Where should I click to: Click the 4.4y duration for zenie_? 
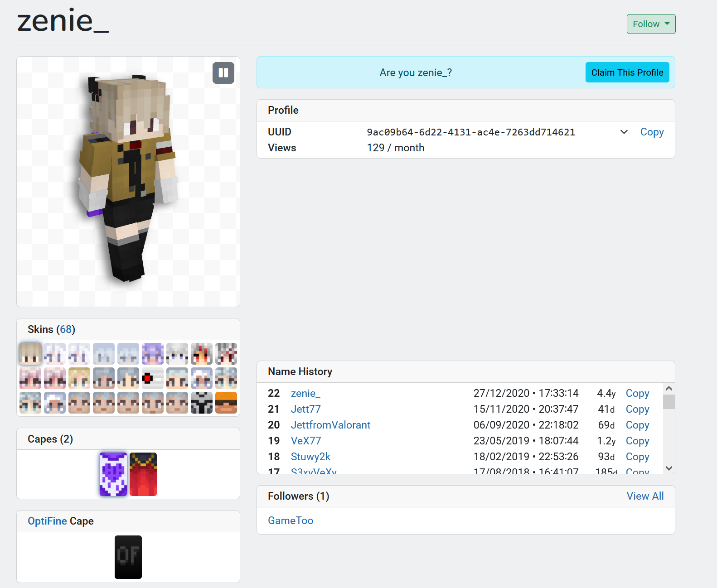pyautogui.click(x=606, y=393)
